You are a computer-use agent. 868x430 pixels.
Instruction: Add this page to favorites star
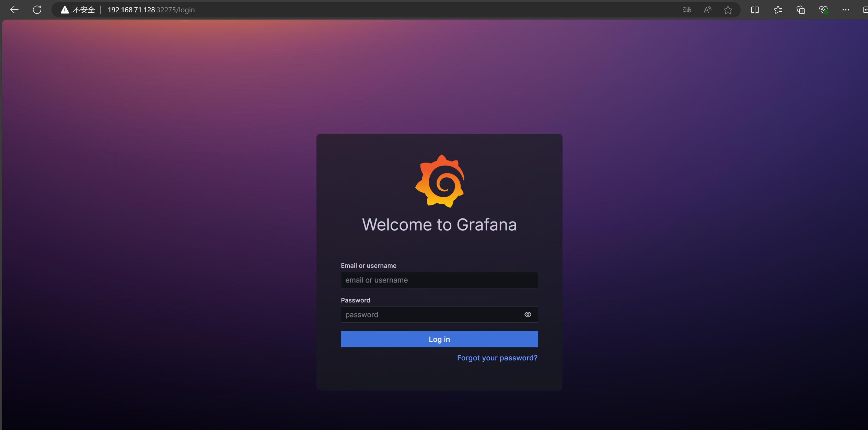728,10
